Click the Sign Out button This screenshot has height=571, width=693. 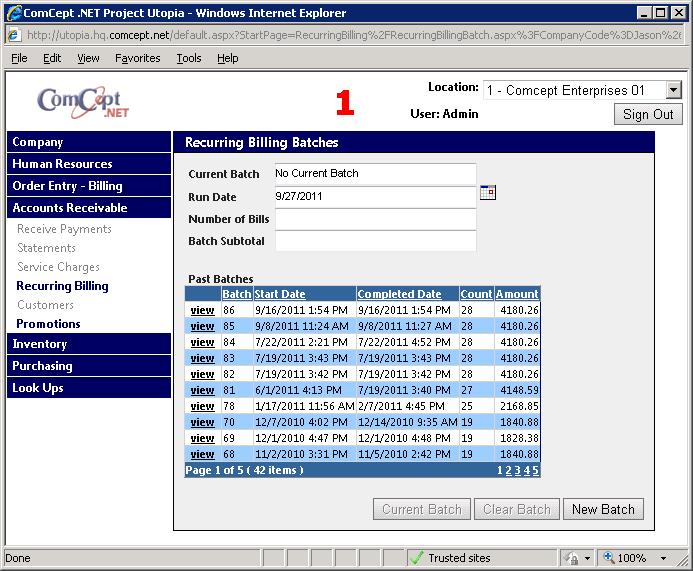648,114
